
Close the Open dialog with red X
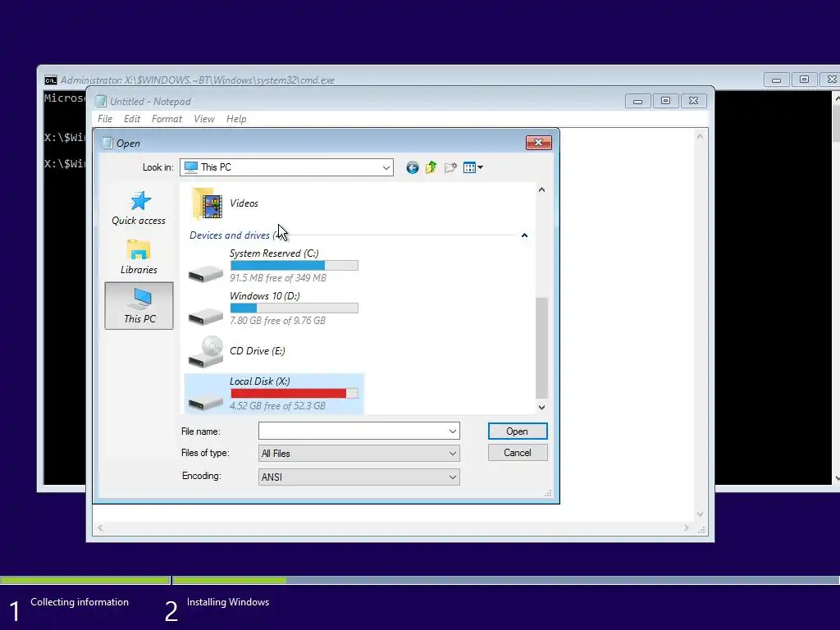point(538,143)
